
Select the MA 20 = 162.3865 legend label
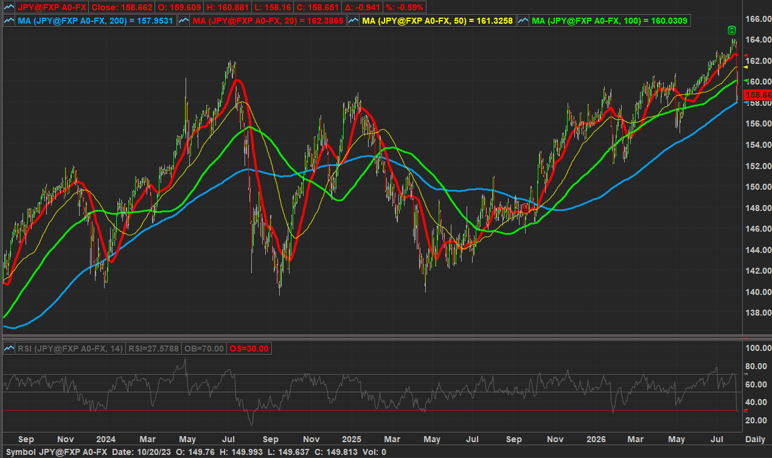[x=268, y=21]
